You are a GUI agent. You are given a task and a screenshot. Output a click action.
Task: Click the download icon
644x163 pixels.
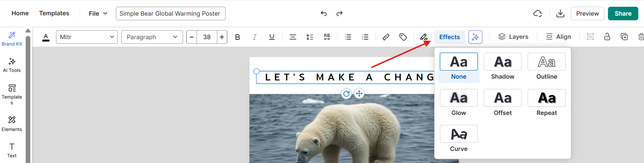(x=560, y=14)
